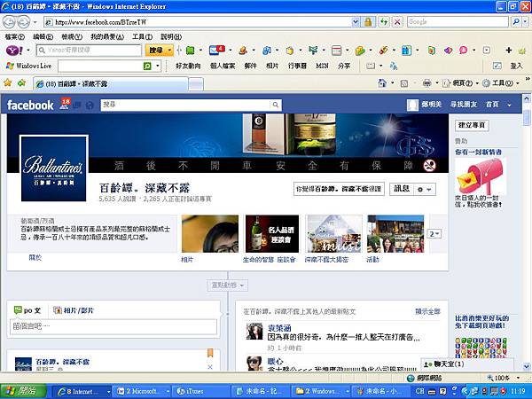Open the Back/Forward recent pages dropdown arrow
This screenshot has width=532, height=399.
[35, 22]
